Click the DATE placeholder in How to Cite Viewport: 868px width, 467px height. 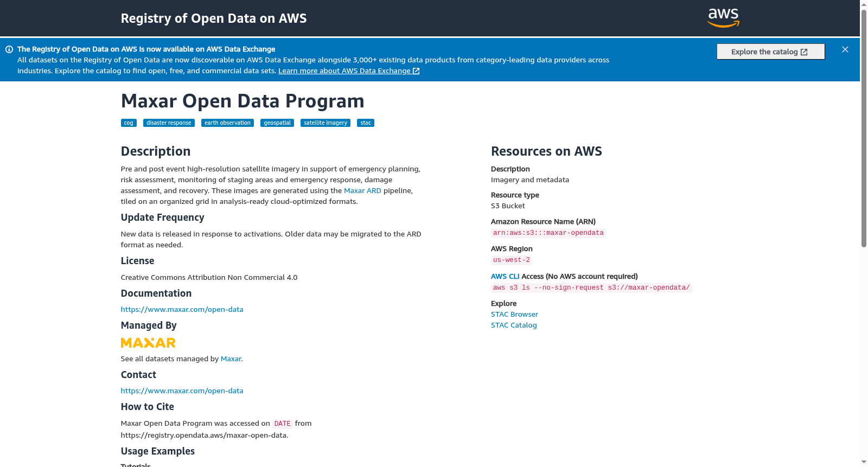282,424
